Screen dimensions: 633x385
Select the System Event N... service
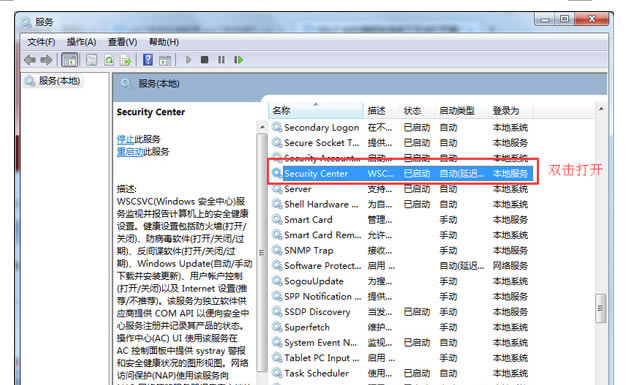pos(321,343)
